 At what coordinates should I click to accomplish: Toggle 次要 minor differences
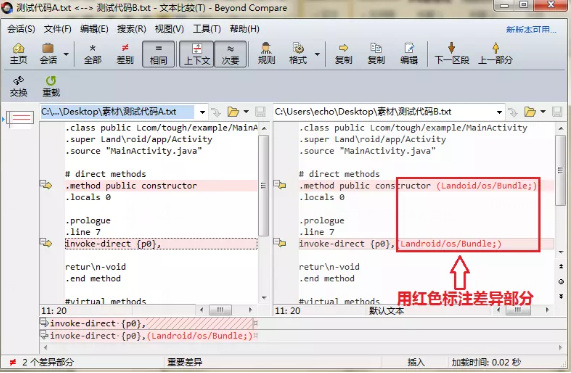231,54
